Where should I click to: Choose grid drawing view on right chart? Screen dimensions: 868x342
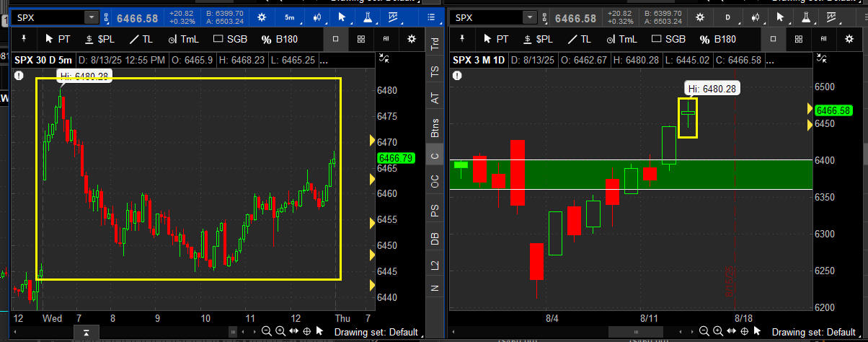tap(800, 39)
